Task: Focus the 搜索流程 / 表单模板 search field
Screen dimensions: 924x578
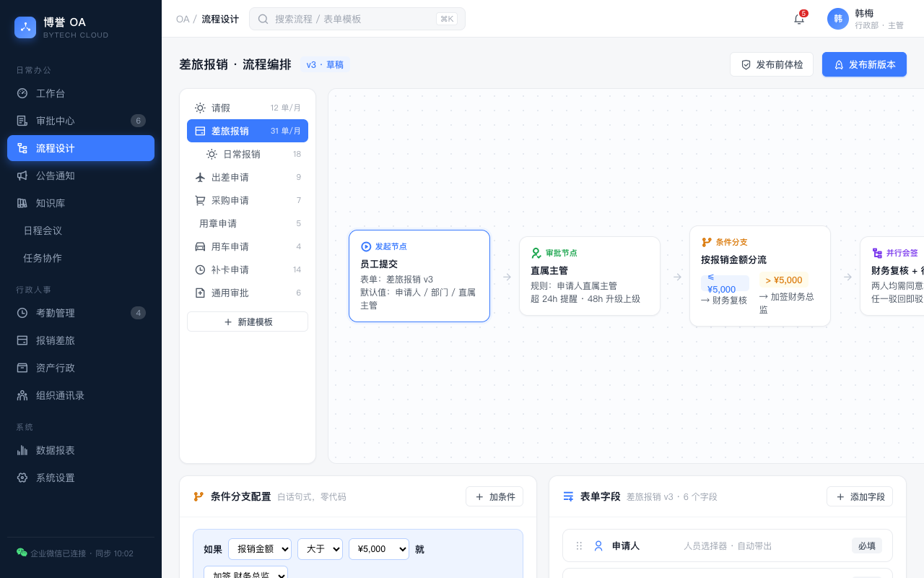Action: [357, 19]
